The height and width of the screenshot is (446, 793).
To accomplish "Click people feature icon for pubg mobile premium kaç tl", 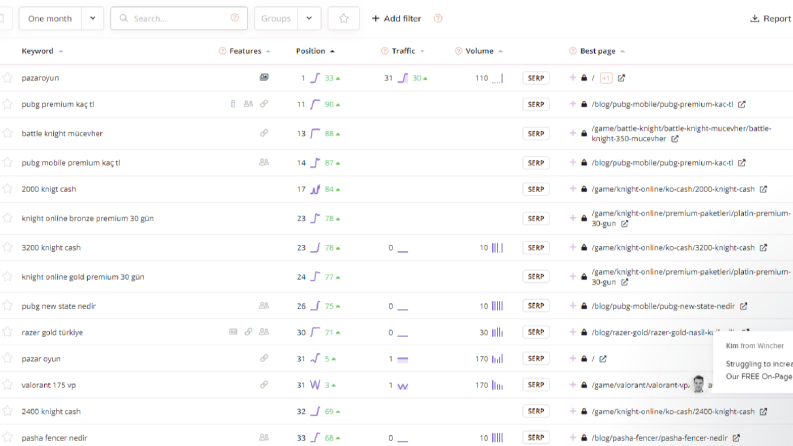I will 264,162.
